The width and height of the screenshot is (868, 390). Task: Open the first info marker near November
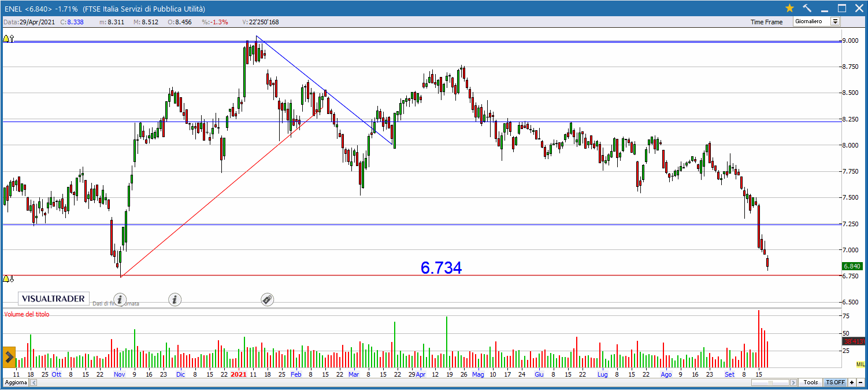pyautogui.click(x=120, y=299)
